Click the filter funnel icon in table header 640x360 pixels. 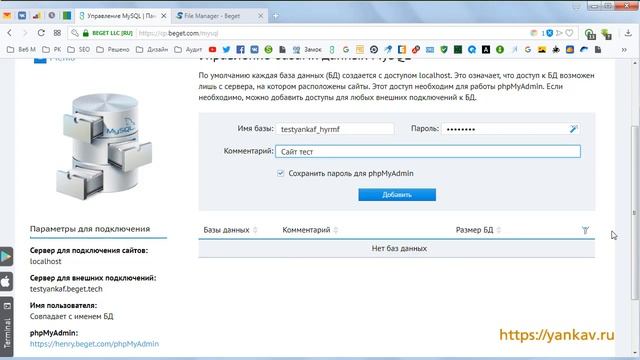(x=585, y=230)
